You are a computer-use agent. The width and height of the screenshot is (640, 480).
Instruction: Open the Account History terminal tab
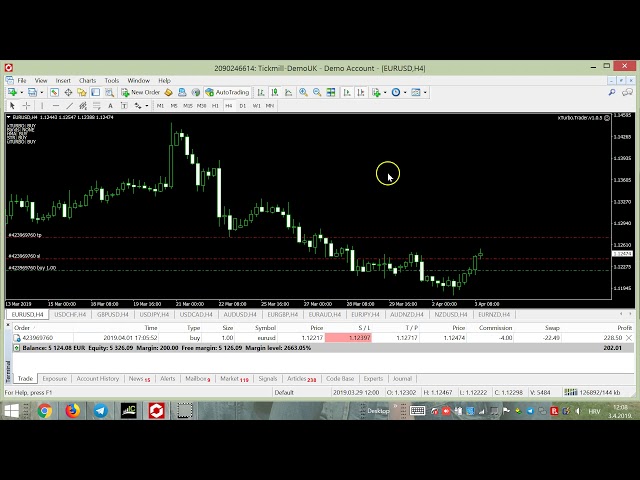pyautogui.click(x=98, y=379)
